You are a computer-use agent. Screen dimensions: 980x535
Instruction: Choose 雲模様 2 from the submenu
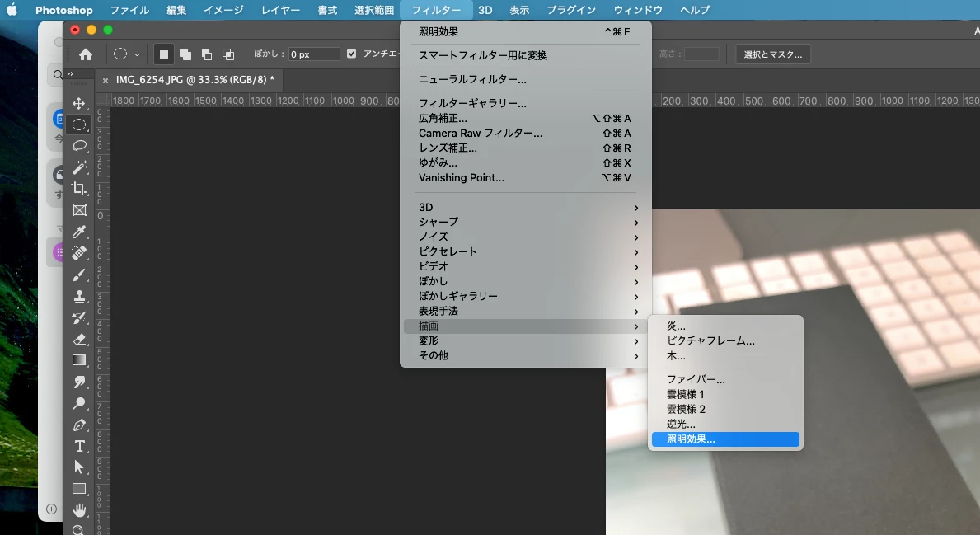pos(725,410)
